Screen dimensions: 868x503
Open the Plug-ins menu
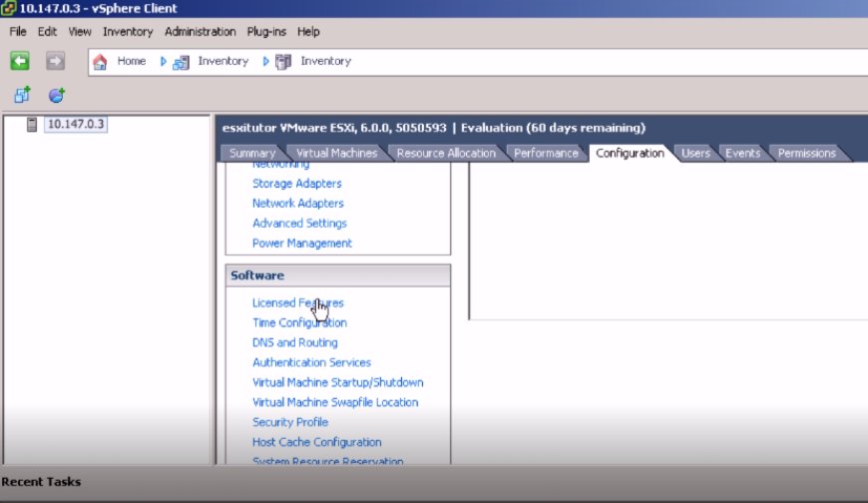(266, 32)
